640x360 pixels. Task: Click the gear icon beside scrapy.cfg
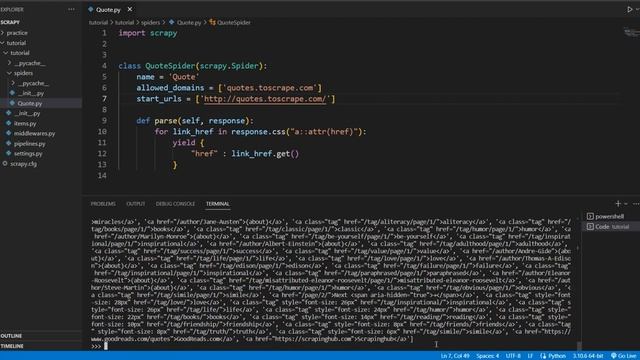tap(5, 164)
